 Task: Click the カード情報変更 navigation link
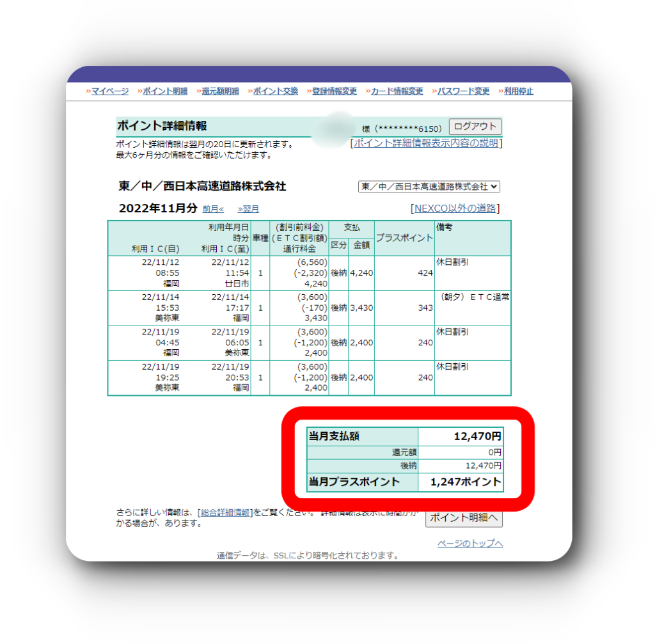coord(397,91)
